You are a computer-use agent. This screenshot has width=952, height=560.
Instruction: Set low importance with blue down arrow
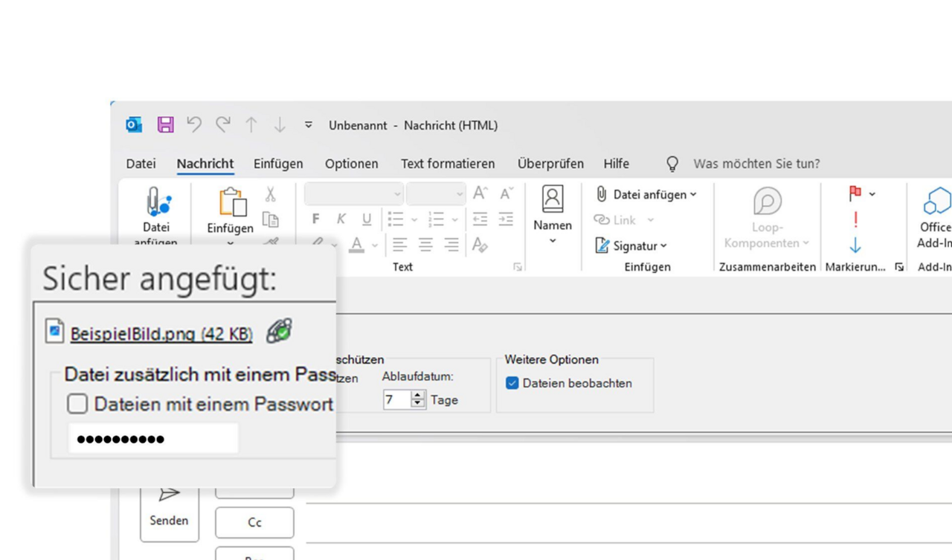[855, 245]
